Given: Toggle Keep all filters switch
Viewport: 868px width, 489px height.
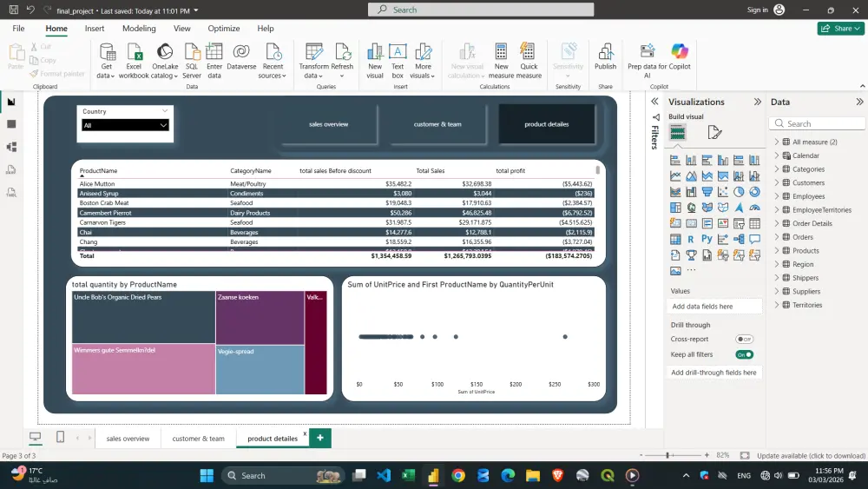Looking at the screenshot, I should tap(744, 354).
